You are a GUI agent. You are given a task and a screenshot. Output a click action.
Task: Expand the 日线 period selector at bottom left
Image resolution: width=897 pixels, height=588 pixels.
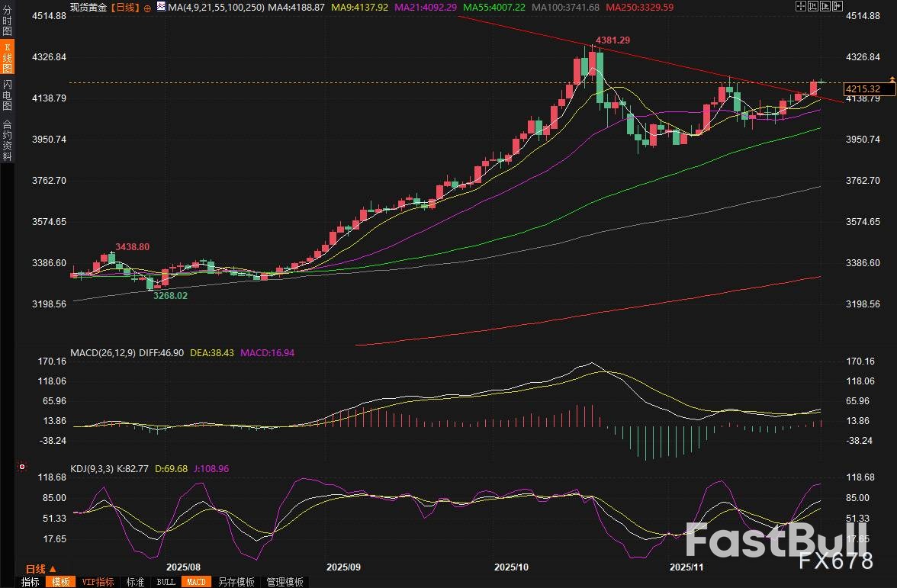click(41, 569)
